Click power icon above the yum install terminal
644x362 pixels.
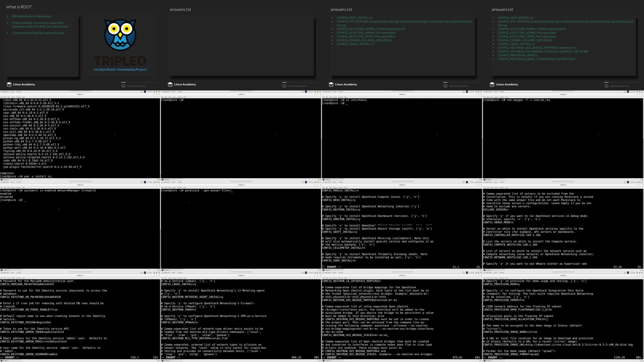[x=159, y=92]
